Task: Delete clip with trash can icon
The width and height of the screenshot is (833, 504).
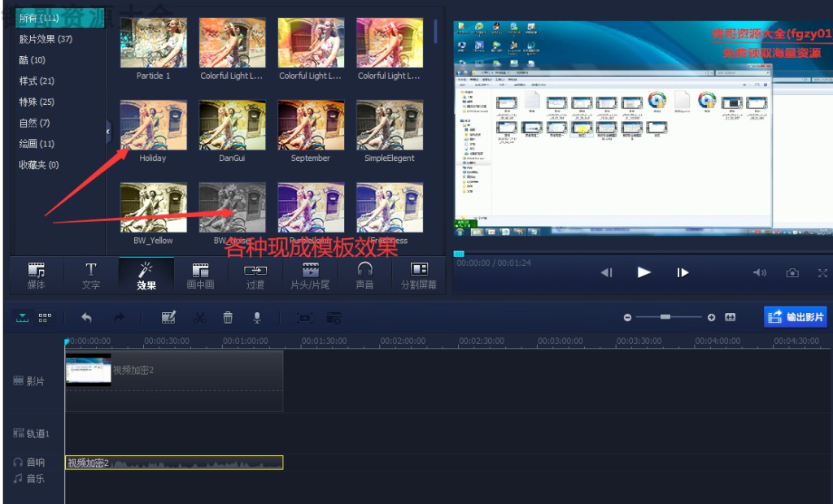Action: pyautogui.click(x=228, y=318)
